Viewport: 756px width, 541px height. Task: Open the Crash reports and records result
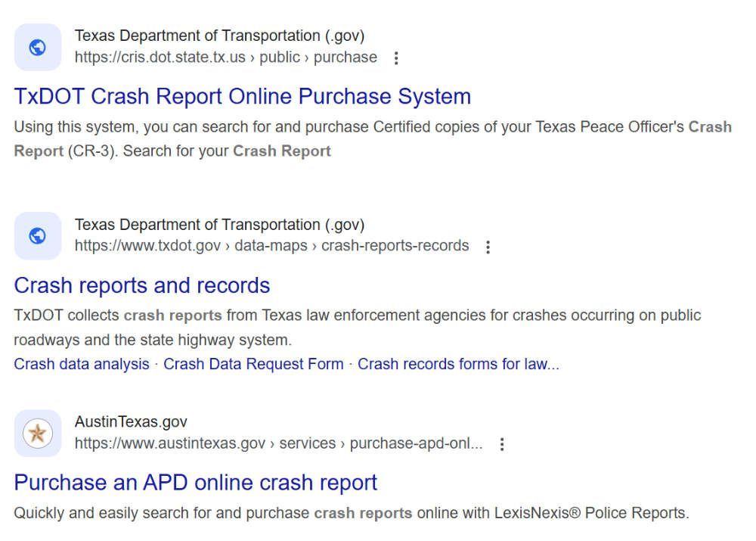click(x=142, y=285)
